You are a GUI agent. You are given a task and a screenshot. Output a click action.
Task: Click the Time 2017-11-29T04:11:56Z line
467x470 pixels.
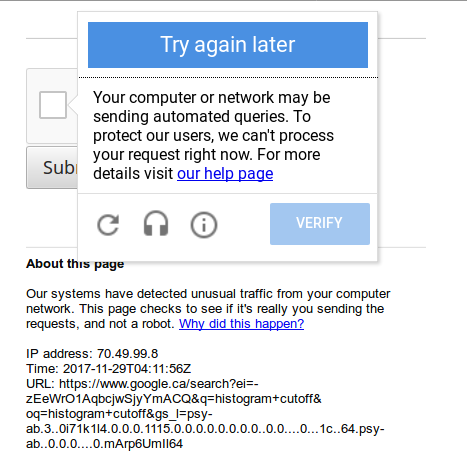tap(108, 368)
